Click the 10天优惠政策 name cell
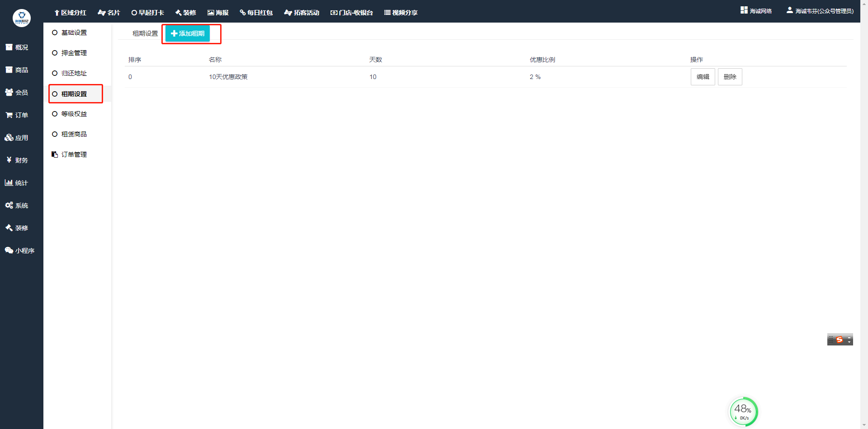Screen dimensions: 868x429 [228, 77]
